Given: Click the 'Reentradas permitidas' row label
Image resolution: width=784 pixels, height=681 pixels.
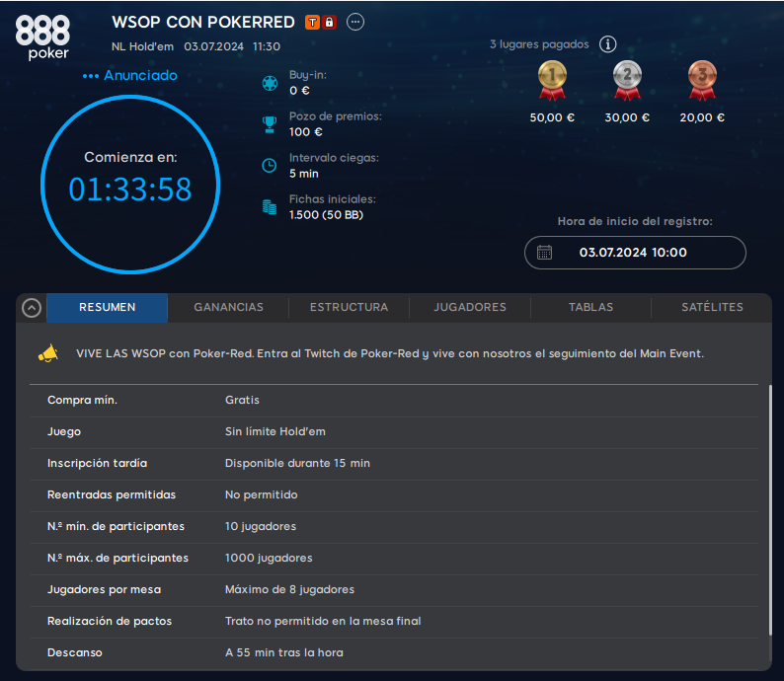Looking at the screenshot, I should click(x=112, y=494).
